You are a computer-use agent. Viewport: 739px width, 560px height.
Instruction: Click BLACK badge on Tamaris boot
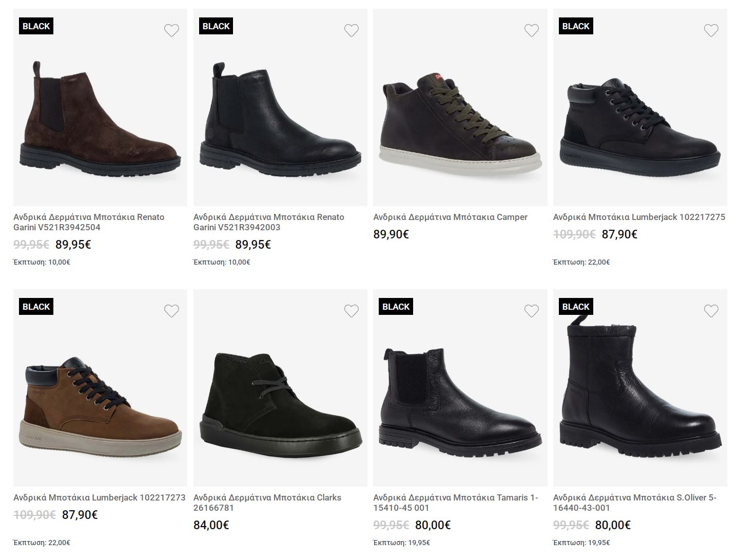[396, 307]
